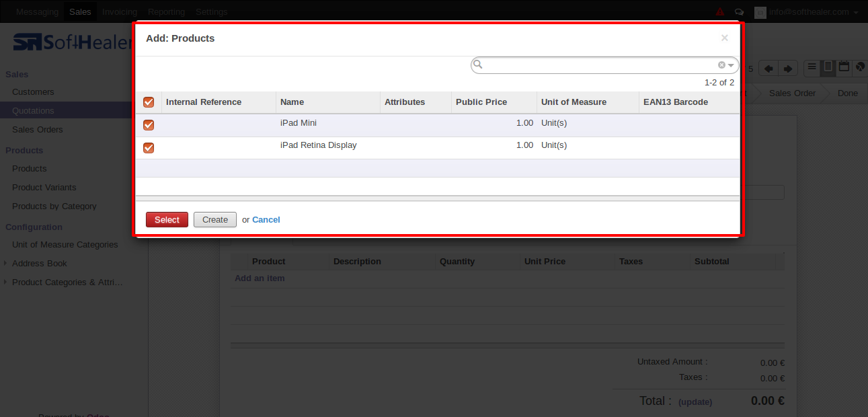
Task: Click the search magnifier icon in dialog
Action: [x=478, y=65]
